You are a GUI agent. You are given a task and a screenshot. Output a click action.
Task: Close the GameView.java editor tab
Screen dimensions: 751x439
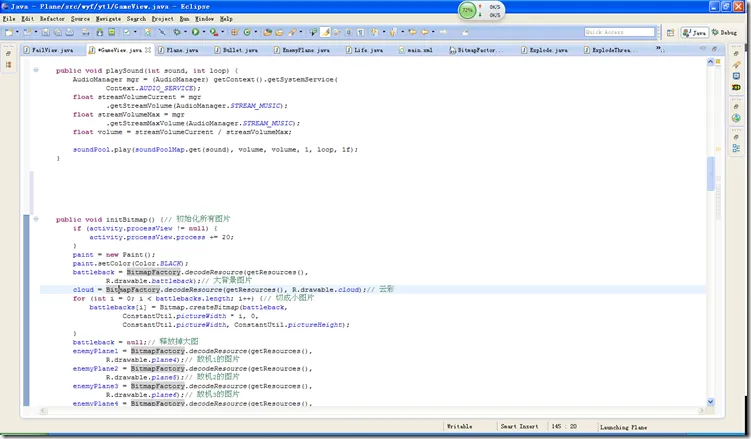point(148,50)
